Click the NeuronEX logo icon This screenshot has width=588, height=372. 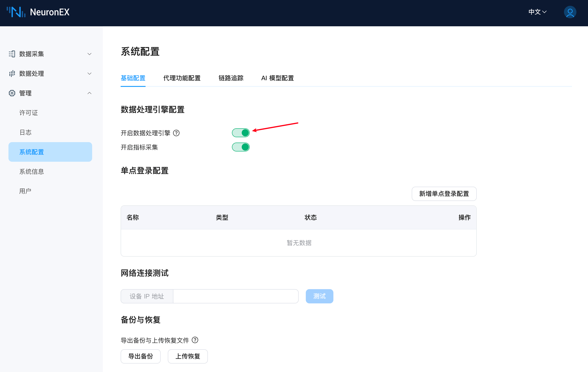tap(16, 12)
